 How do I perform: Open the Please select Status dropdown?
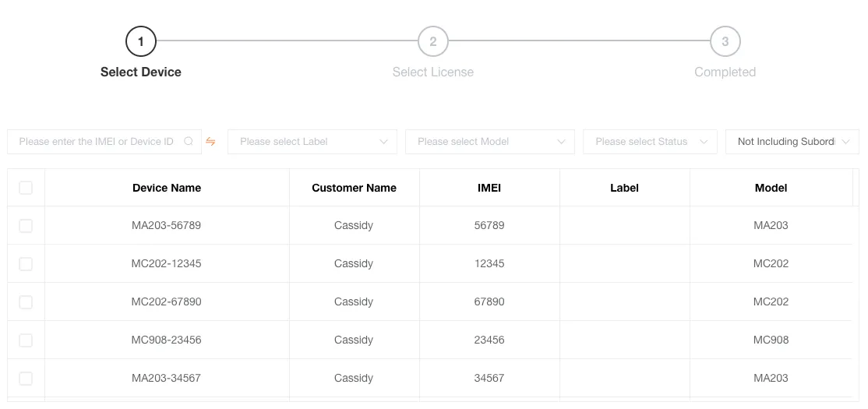650,142
